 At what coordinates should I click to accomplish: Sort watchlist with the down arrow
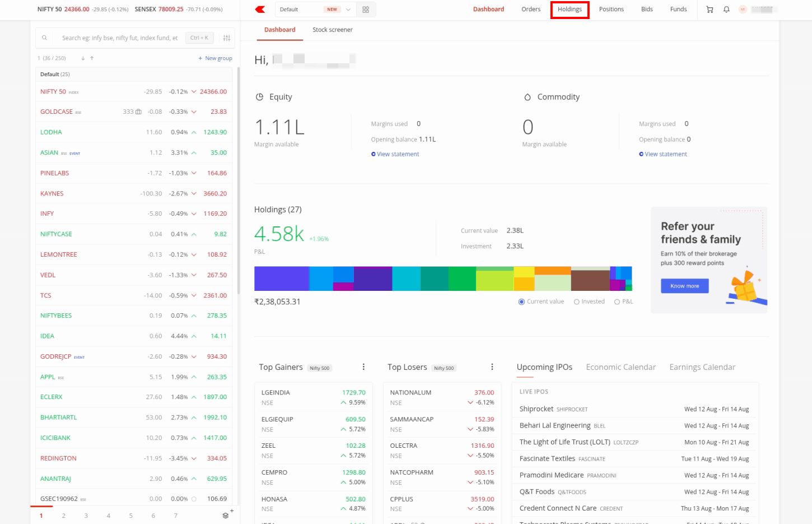click(x=83, y=58)
